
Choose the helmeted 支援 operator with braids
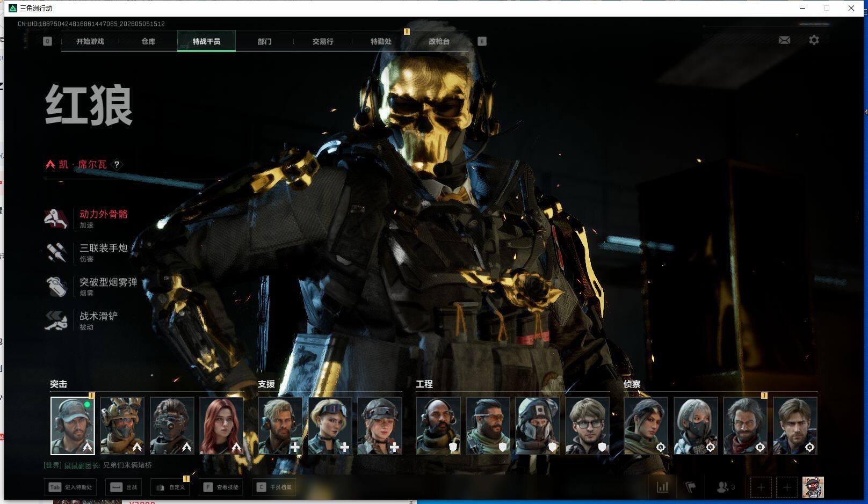380,426
